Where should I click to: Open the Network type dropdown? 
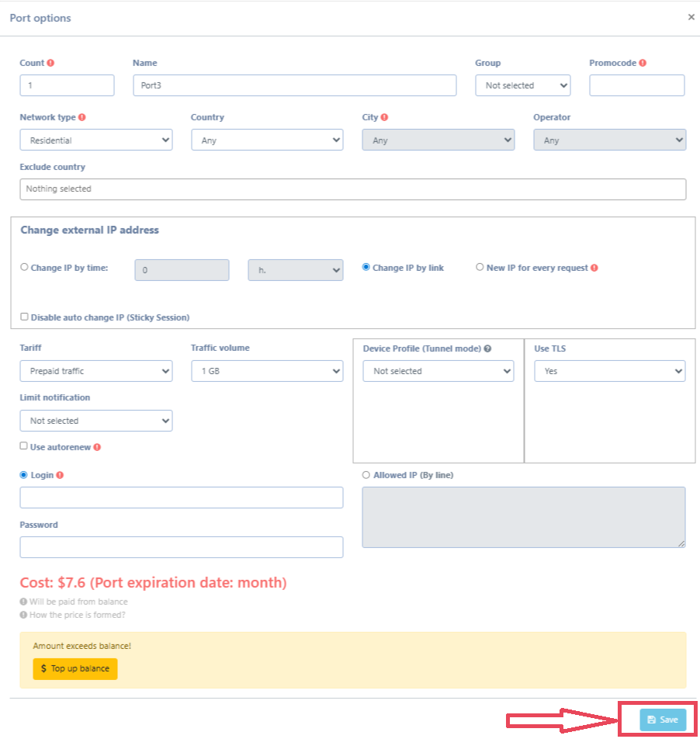[95, 141]
